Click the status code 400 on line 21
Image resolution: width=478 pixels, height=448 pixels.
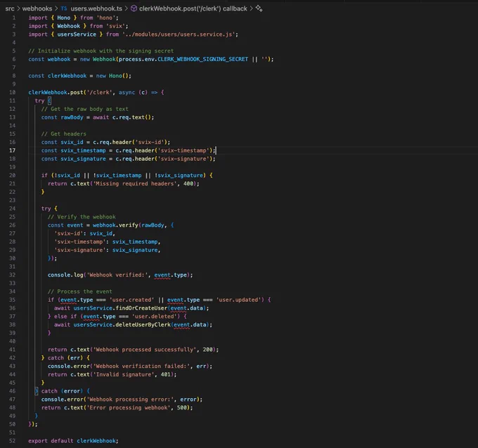pyautogui.click(x=188, y=184)
